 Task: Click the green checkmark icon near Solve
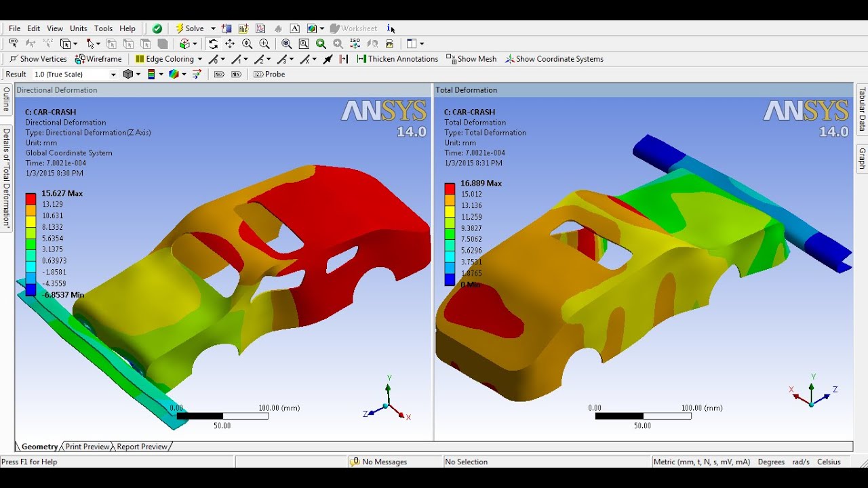click(157, 28)
